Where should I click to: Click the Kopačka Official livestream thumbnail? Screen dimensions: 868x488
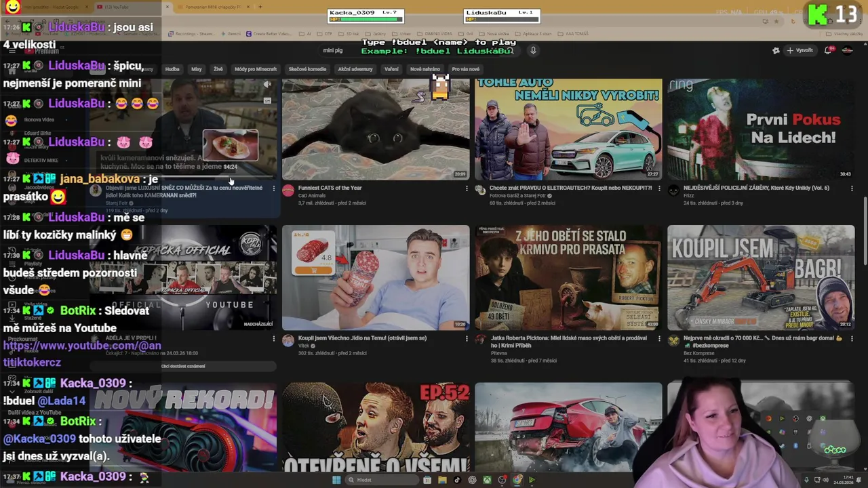tap(183, 278)
